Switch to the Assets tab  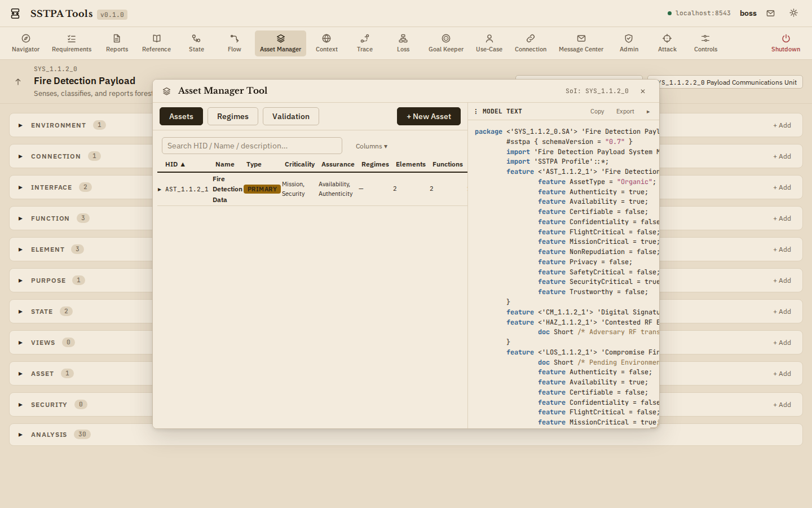(181, 116)
